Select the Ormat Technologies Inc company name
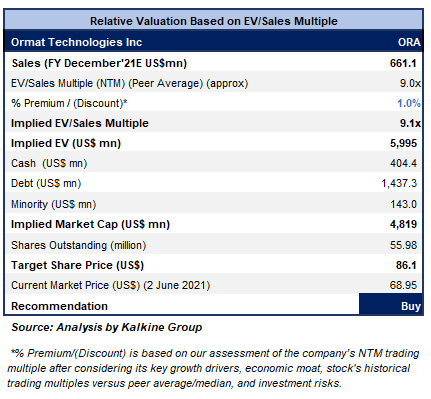 77,42
